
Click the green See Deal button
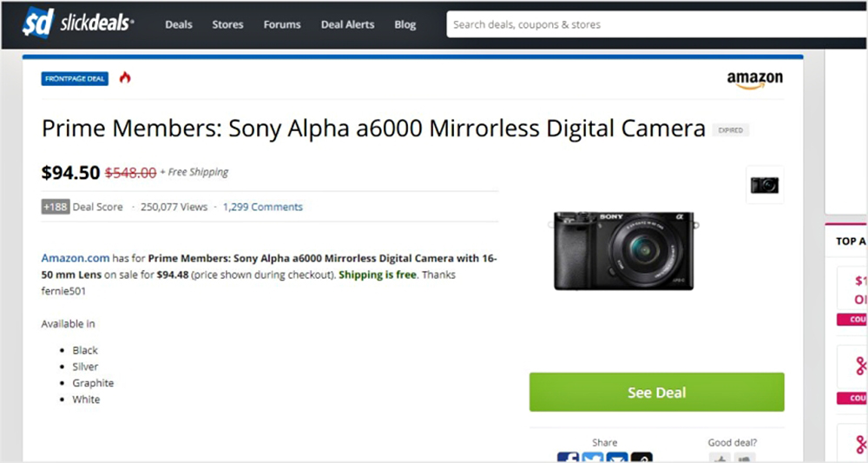[x=656, y=393]
